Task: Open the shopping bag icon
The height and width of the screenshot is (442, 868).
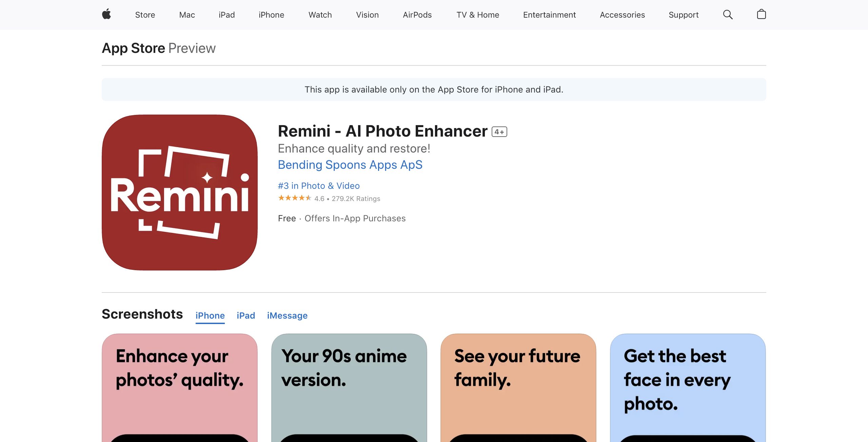Action: tap(761, 14)
